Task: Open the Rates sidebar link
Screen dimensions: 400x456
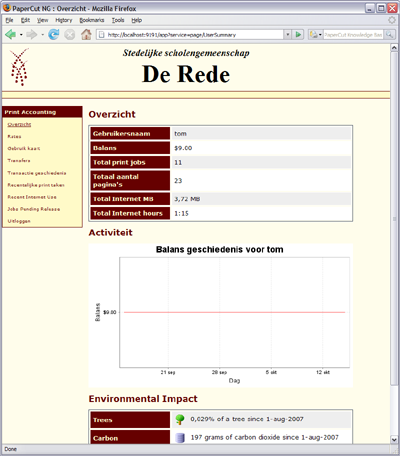Action: click(x=14, y=137)
